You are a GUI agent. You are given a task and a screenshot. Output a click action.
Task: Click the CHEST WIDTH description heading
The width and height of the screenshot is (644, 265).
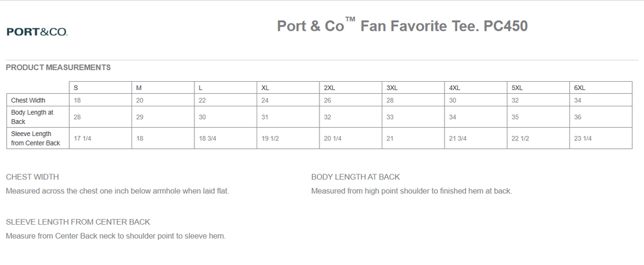pyautogui.click(x=32, y=177)
